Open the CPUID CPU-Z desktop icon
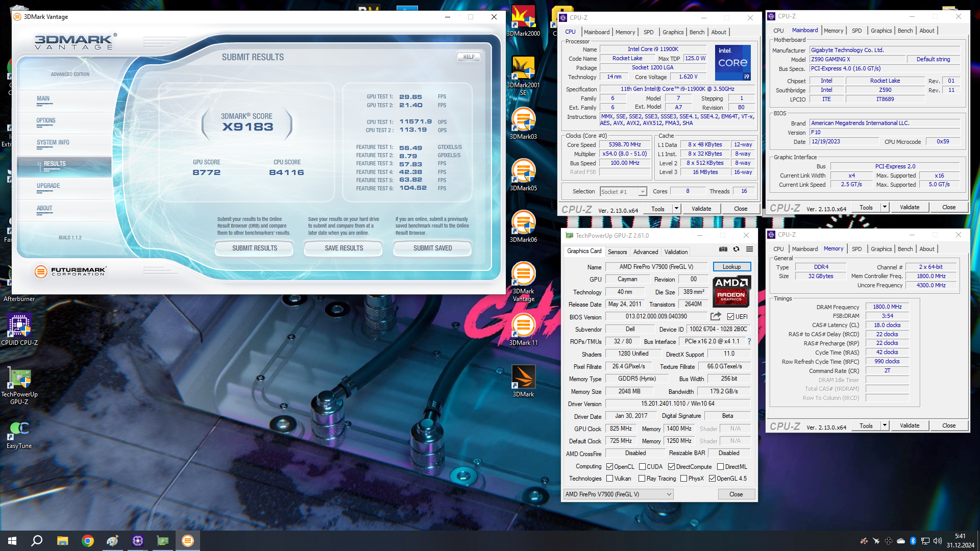Viewport: 980px width, 551px height. pyautogui.click(x=19, y=329)
